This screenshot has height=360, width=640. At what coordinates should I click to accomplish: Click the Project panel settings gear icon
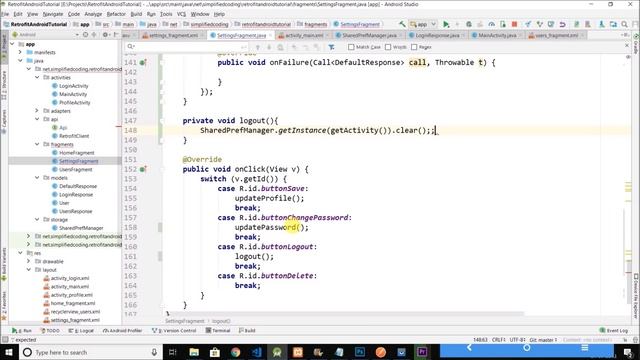pyautogui.click(x=105, y=35)
